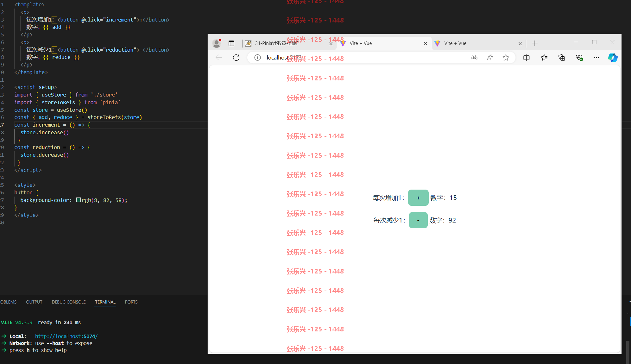The width and height of the screenshot is (631, 364).
Task: Click 'store.increase()' in the code editor
Action: pyautogui.click(x=45, y=132)
